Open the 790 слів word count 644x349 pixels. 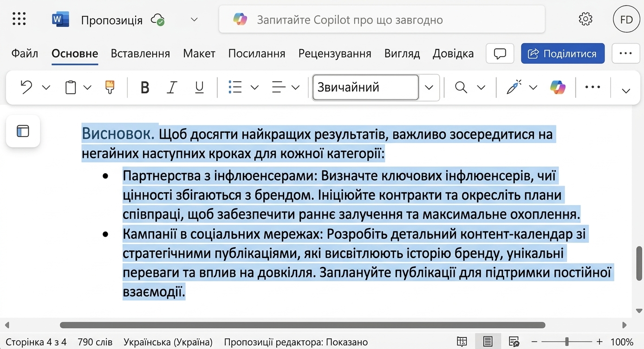pos(95,342)
